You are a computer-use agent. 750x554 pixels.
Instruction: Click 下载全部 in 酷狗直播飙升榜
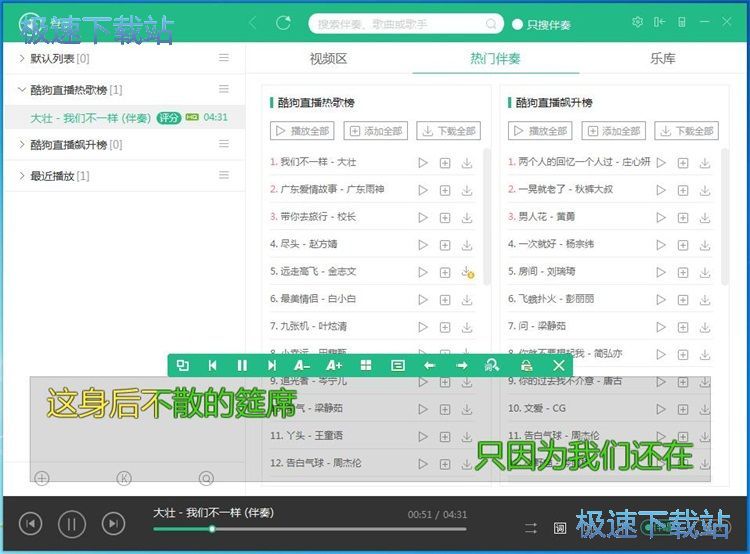(686, 131)
